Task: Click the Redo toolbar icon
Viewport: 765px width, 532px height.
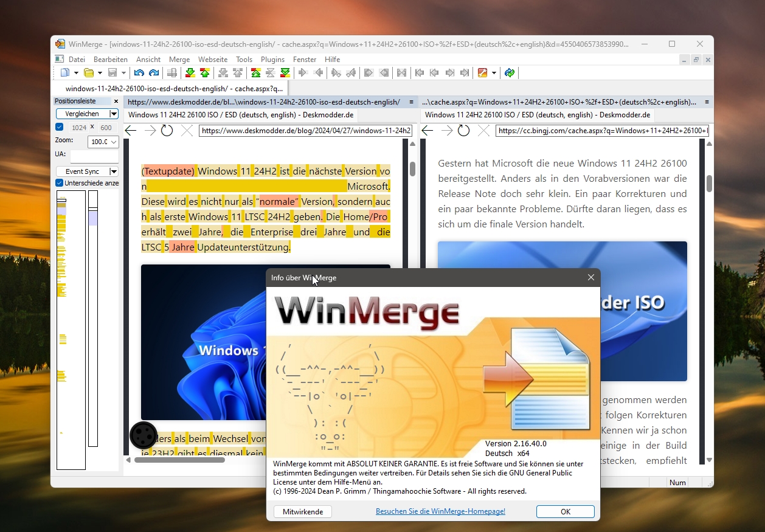Action: (154, 73)
